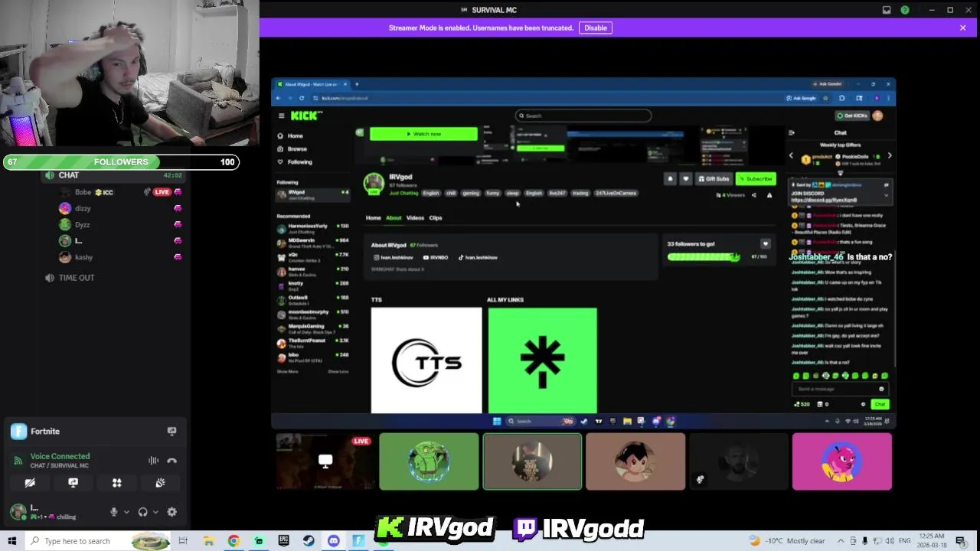The height and width of the screenshot is (551, 980).
Task: Dismiss the Streamer Mode banner
Action: tap(962, 28)
